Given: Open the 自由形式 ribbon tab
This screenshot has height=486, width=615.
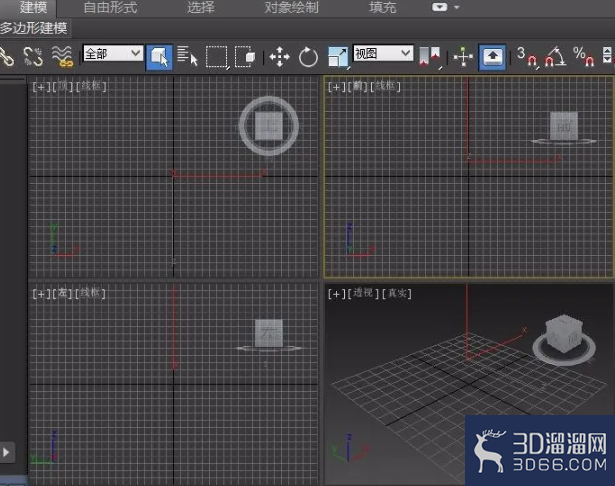Looking at the screenshot, I should (x=111, y=7).
